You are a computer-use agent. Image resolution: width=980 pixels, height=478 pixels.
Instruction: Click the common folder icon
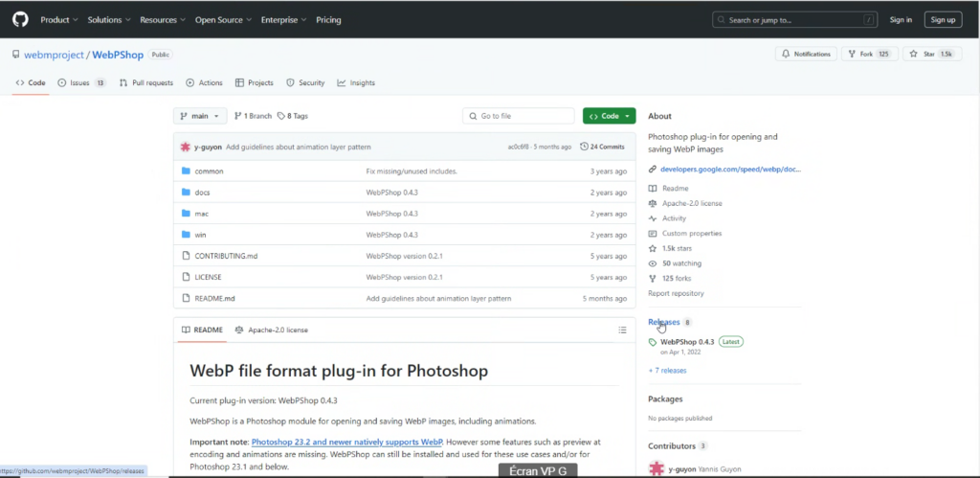(x=186, y=171)
